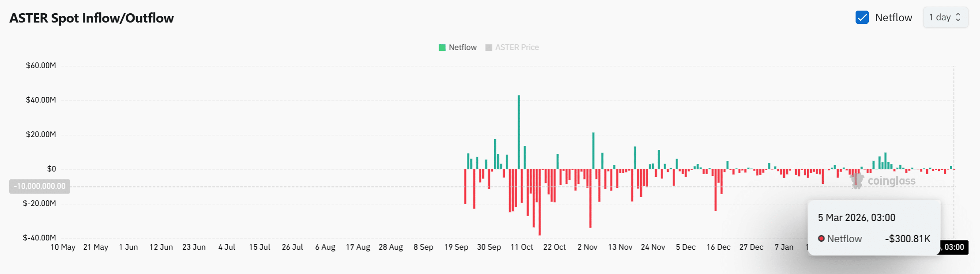Click the 19 Sep x-axis date label
The image size is (980, 274).
pos(456,247)
